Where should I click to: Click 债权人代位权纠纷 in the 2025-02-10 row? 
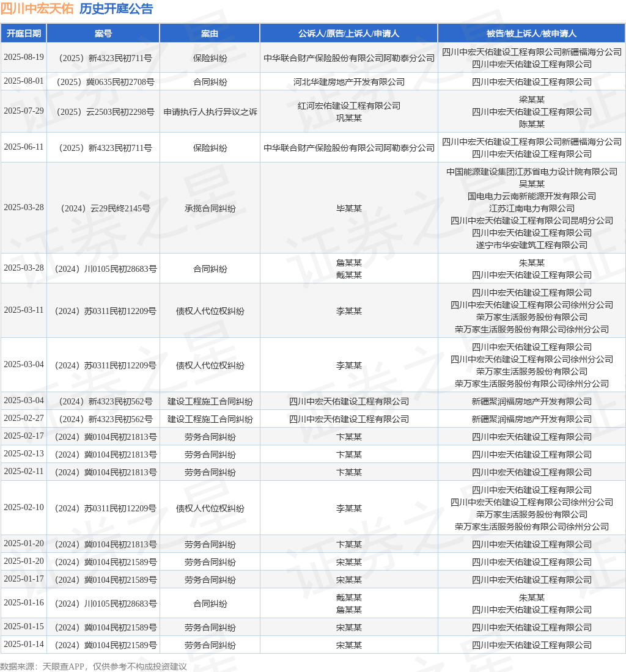tap(210, 508)
